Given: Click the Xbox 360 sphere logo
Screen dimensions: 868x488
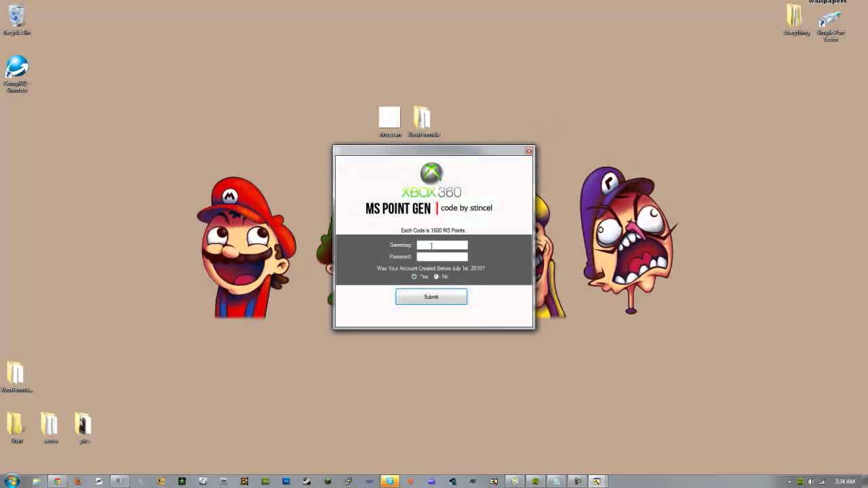Looking at the screenshot, I should point(431,174).
